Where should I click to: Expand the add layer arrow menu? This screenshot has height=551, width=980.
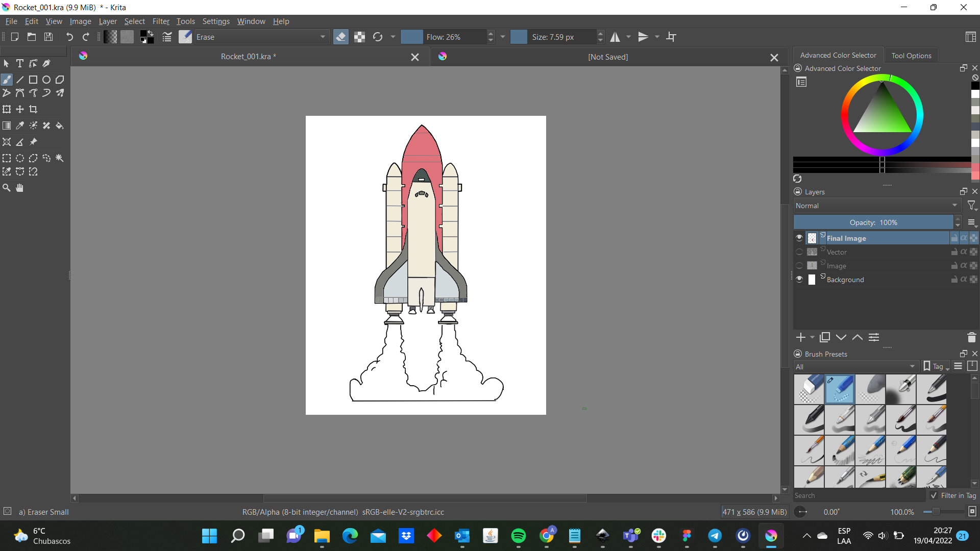812,337
